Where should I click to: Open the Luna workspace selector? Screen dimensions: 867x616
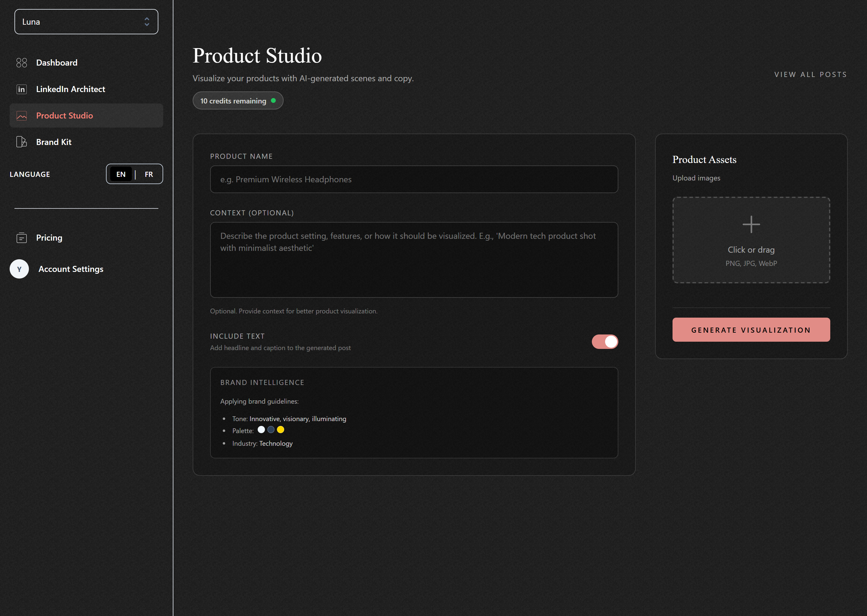86,22
